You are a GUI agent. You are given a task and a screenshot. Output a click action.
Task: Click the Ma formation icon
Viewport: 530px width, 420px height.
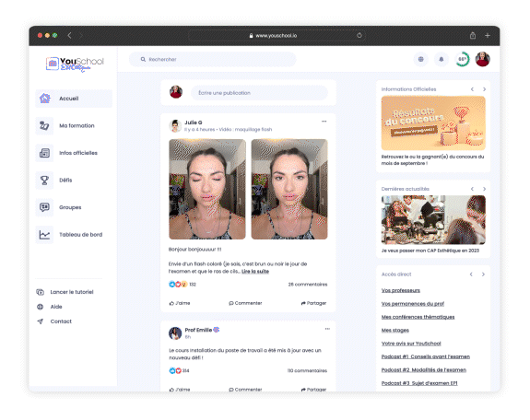pos(44,125)
